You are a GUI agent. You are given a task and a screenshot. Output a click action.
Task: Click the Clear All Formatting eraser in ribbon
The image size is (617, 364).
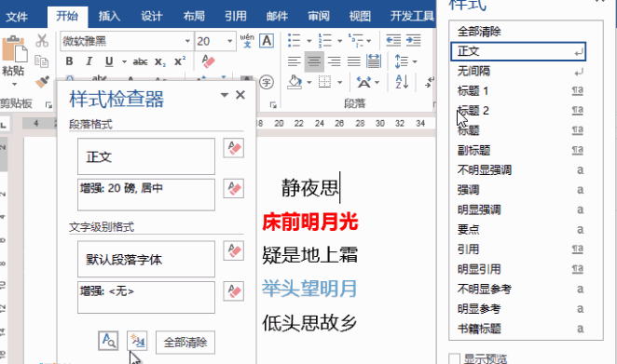tap(208, 61)
